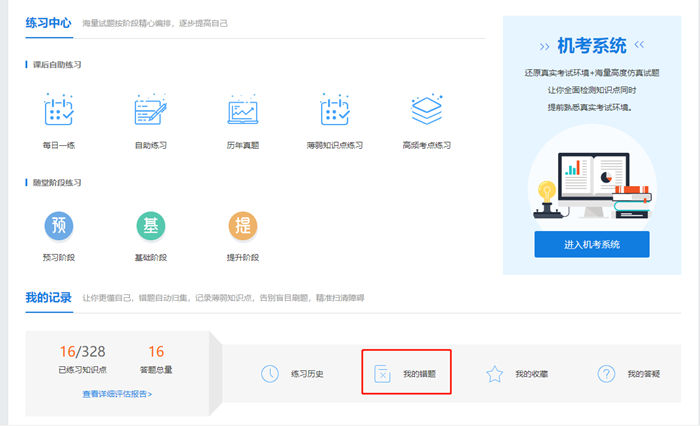
Task: Open 我的错题 text link
Action: click(x=419, y=374)
